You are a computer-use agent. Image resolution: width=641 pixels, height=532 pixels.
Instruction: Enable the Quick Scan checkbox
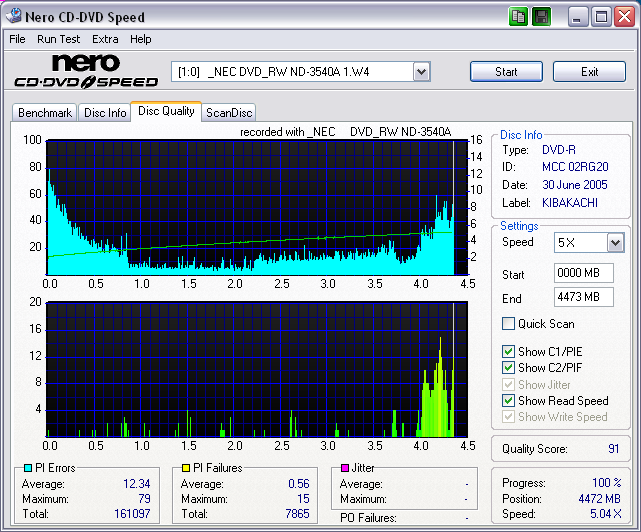pos(508,323)
